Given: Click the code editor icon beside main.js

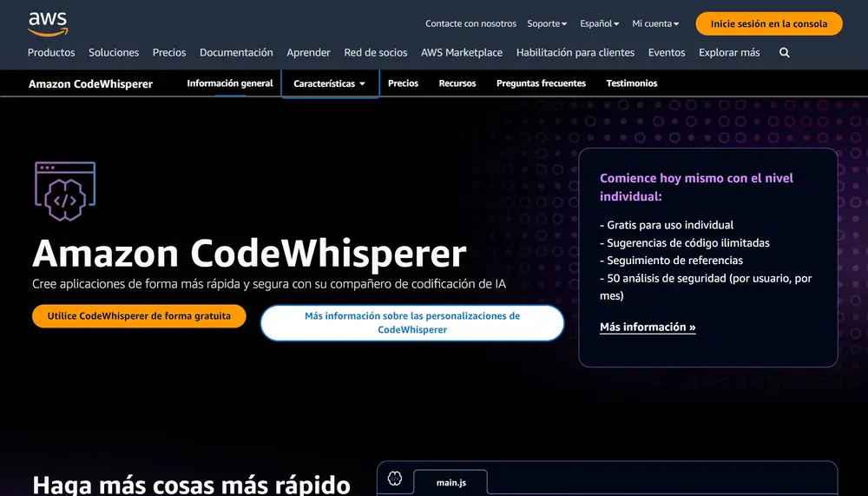Looking at the screenshot, I should [x=395, y=479].
